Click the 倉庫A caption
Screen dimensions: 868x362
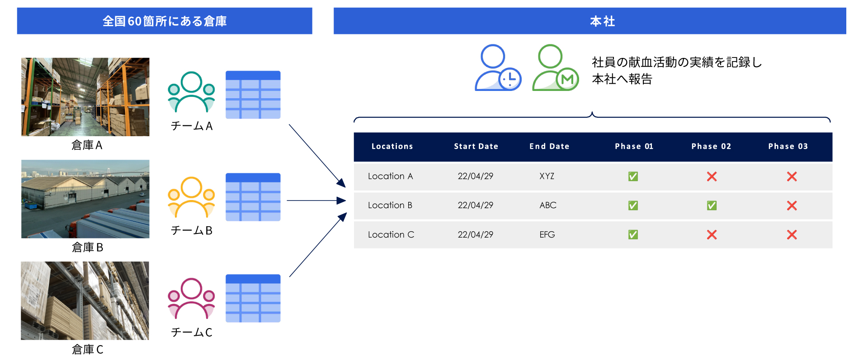(x=87, y=145)
